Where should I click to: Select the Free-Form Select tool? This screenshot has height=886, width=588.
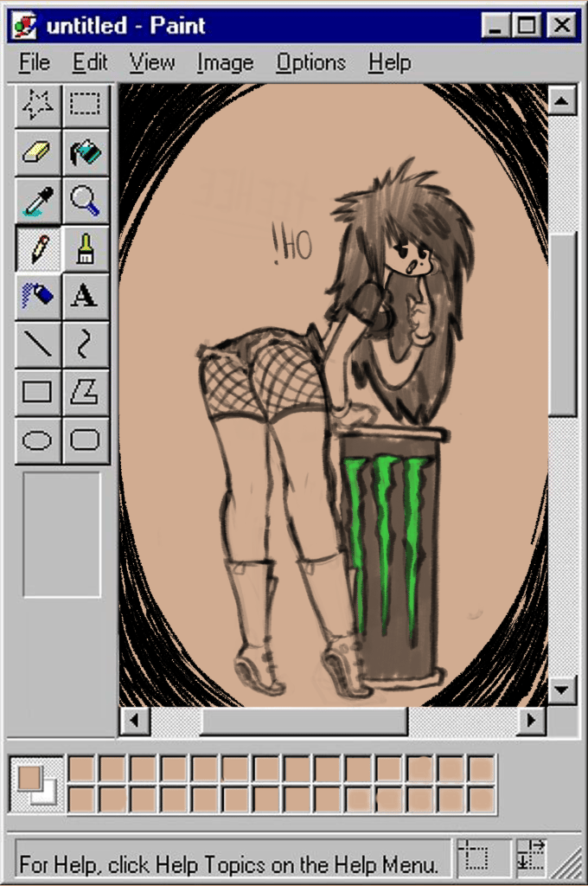click(38, 105)
